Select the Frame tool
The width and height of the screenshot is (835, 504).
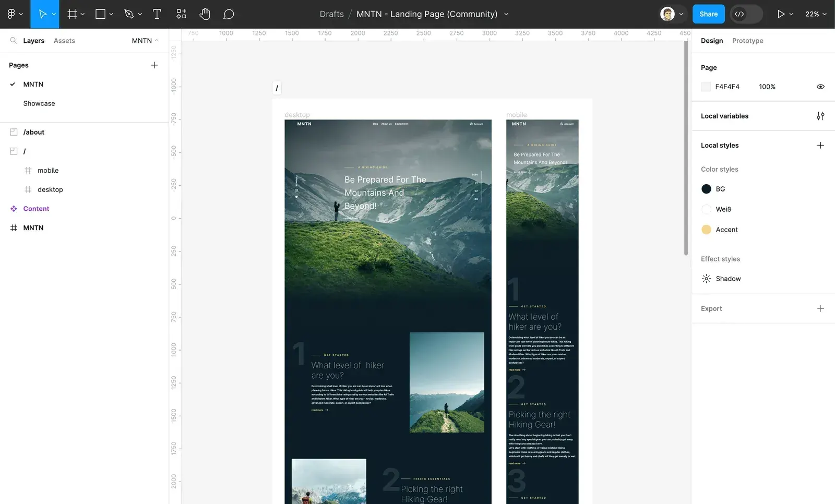pyautogui.click(x=72, y=14)
